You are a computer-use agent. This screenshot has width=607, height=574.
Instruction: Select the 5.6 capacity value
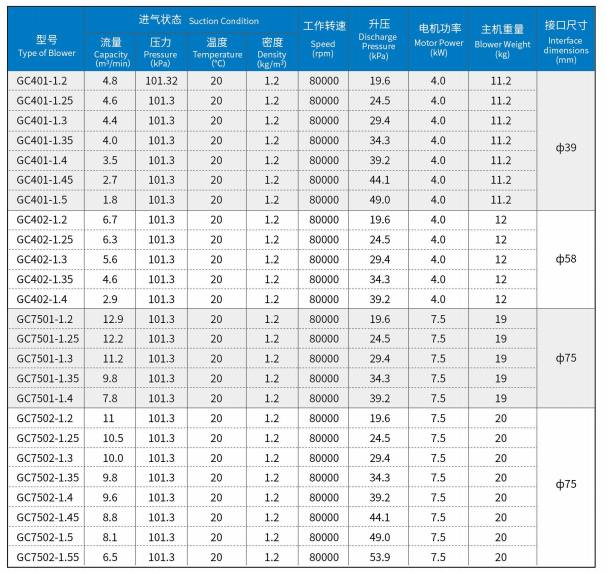(110, 259)
